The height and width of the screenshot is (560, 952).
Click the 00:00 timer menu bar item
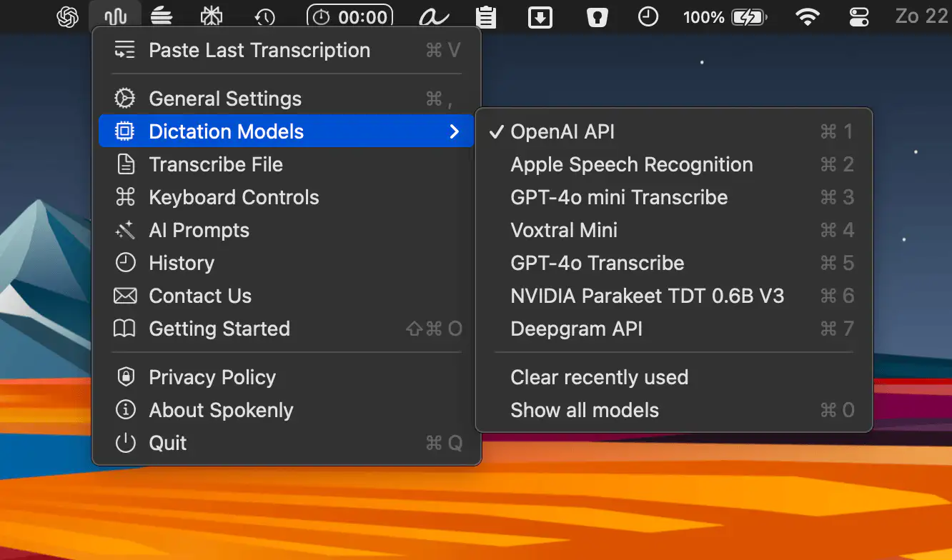pos(349,16)
